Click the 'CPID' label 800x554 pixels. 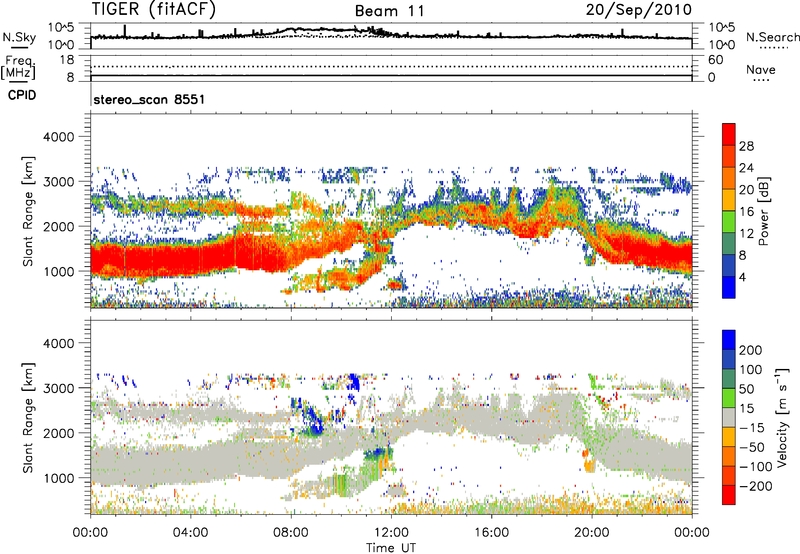click(x=22, y=95)
